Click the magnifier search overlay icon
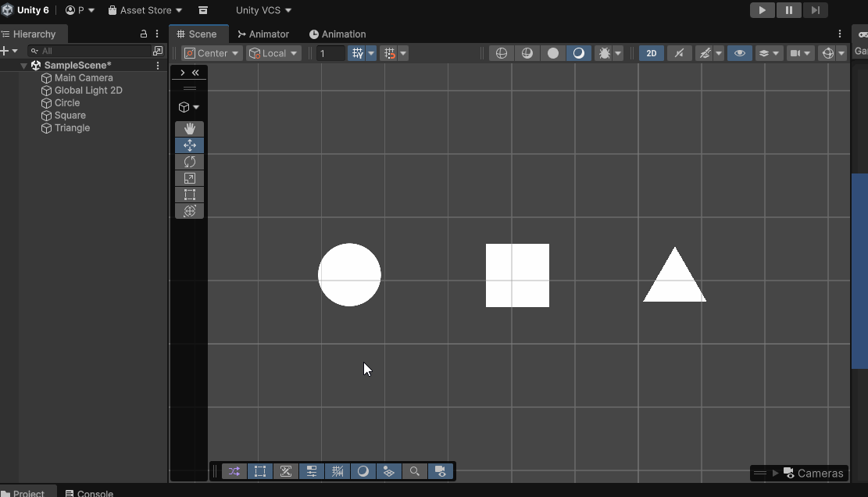Viewport: 868px width, 497px height. tap(415, 471)
